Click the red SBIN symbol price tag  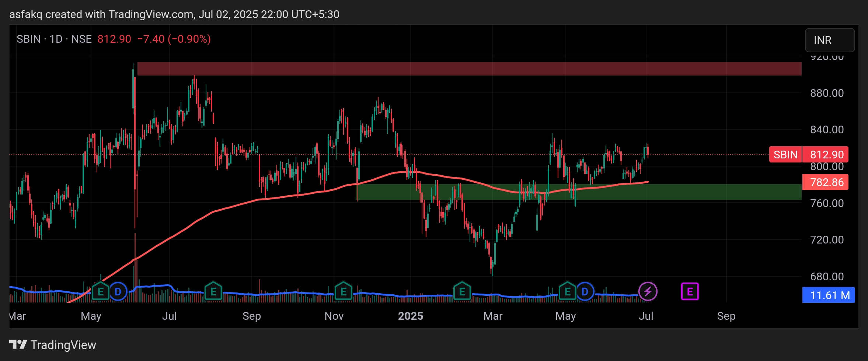point(785,154)
